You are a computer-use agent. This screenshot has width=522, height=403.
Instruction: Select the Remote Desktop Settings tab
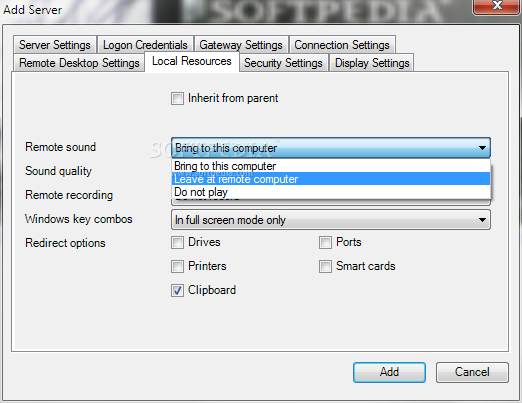79,63
